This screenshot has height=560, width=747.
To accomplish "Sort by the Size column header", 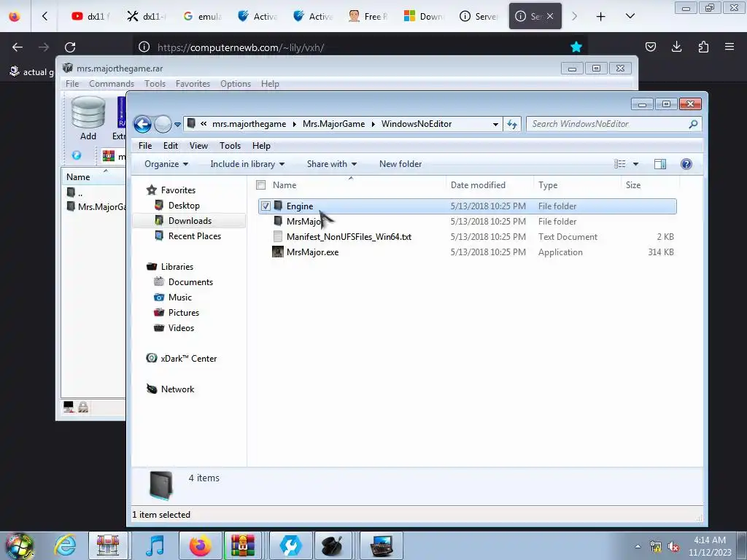I will tap(633, 184).
